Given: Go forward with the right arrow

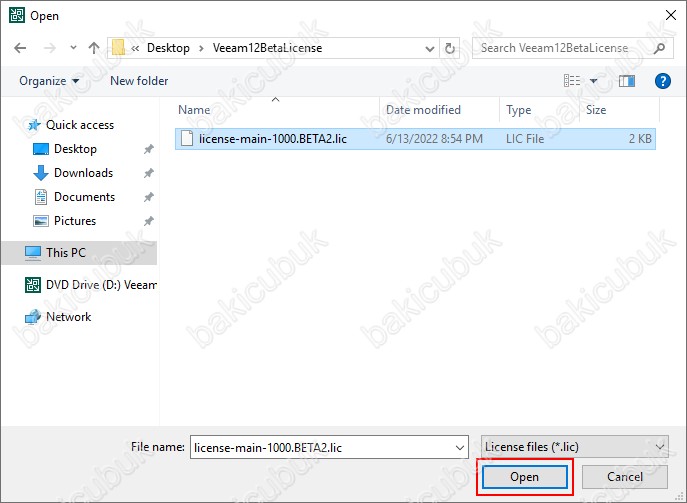Looking at the screenshot, I should [50, 48].
